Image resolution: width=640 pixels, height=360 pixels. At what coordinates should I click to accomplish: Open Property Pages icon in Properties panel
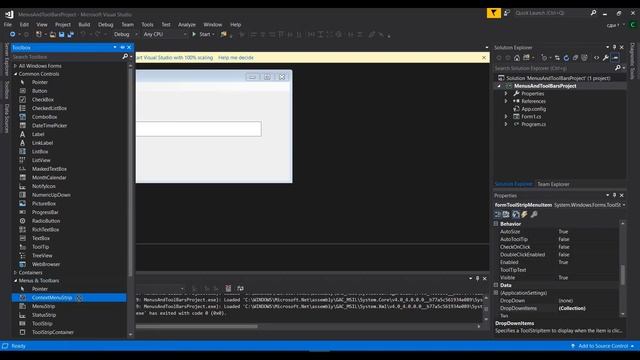(x=534, y=214)
